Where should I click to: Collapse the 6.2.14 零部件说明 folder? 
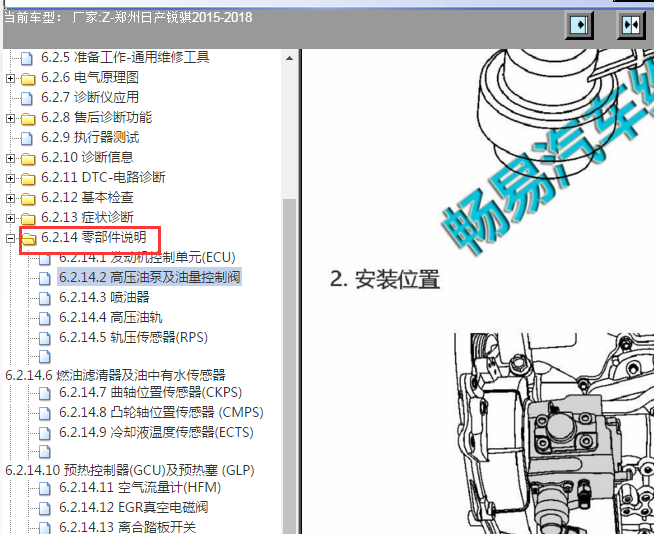pyautogui.click(x=10, y=238)
